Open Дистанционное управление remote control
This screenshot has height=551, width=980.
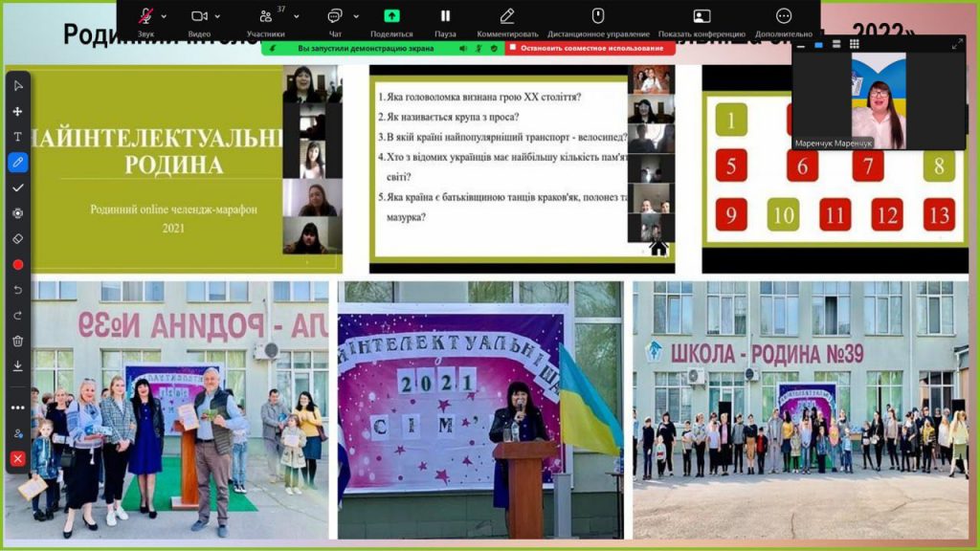click(x=598, y=16)
